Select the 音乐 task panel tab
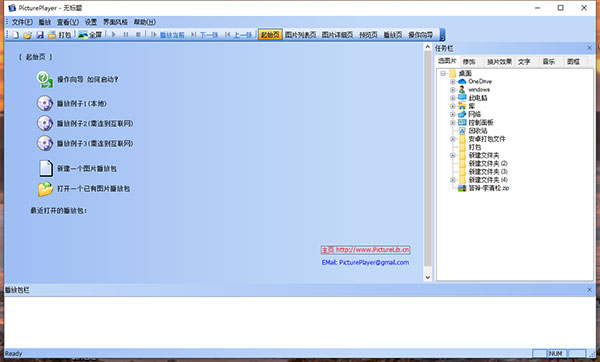 pos(548,62)
